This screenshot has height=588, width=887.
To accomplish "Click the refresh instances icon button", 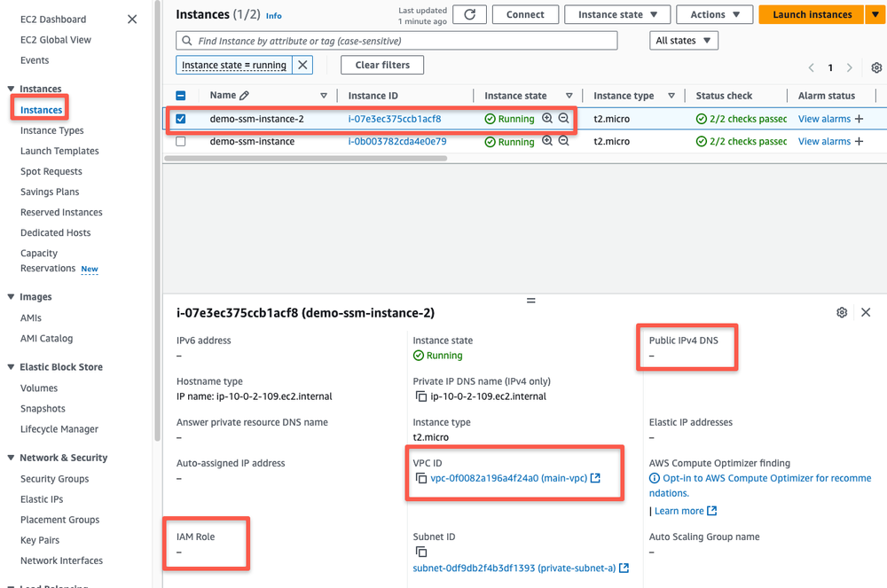I will click(469, 15).
